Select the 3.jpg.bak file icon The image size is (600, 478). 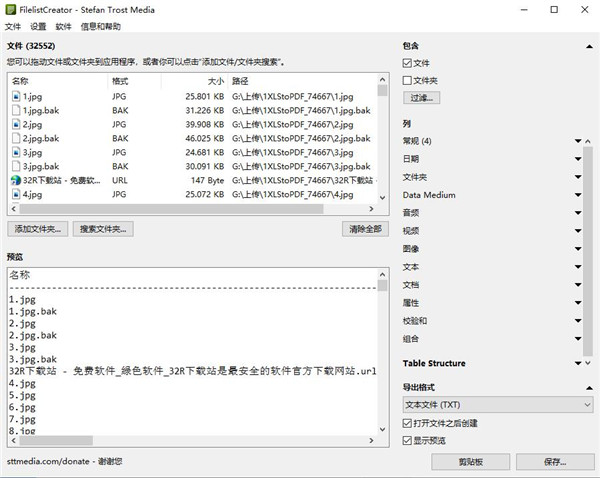point(16,166)
